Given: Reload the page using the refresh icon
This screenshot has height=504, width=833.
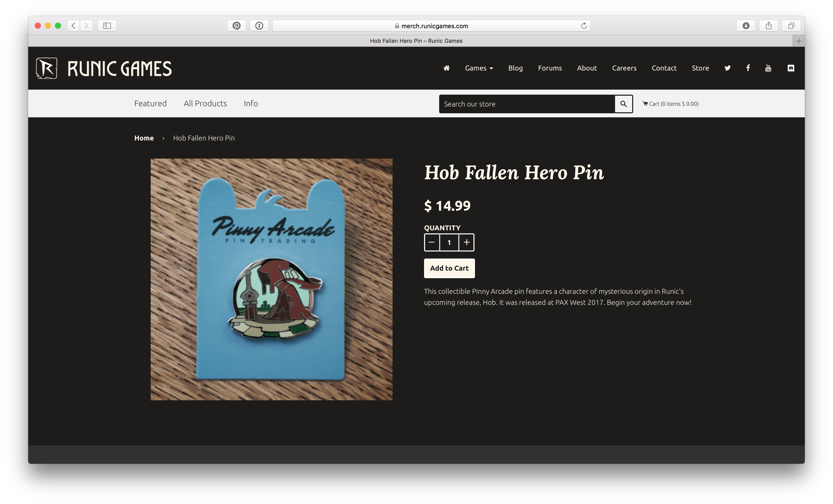Looking at the screenshot, I should [584, 26].
